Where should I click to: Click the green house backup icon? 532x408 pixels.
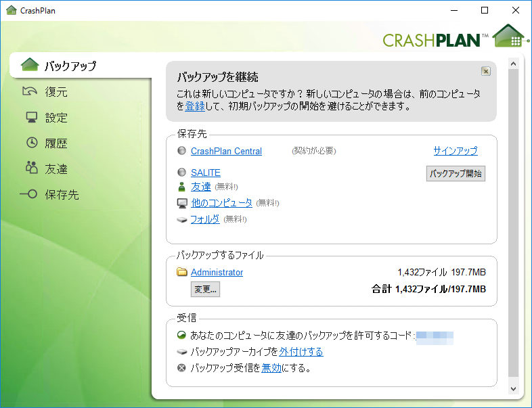pos(30,64)
